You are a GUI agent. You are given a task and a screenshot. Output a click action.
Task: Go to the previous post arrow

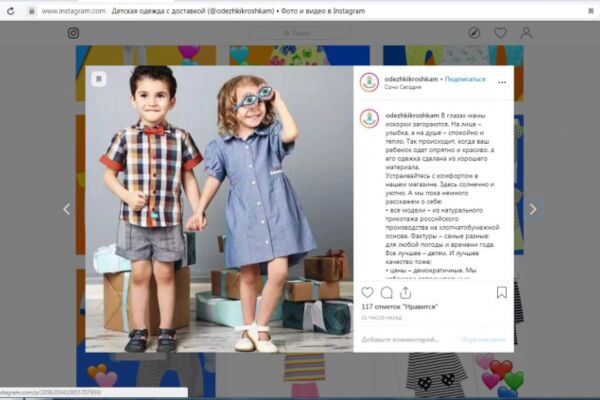(67, 209)
